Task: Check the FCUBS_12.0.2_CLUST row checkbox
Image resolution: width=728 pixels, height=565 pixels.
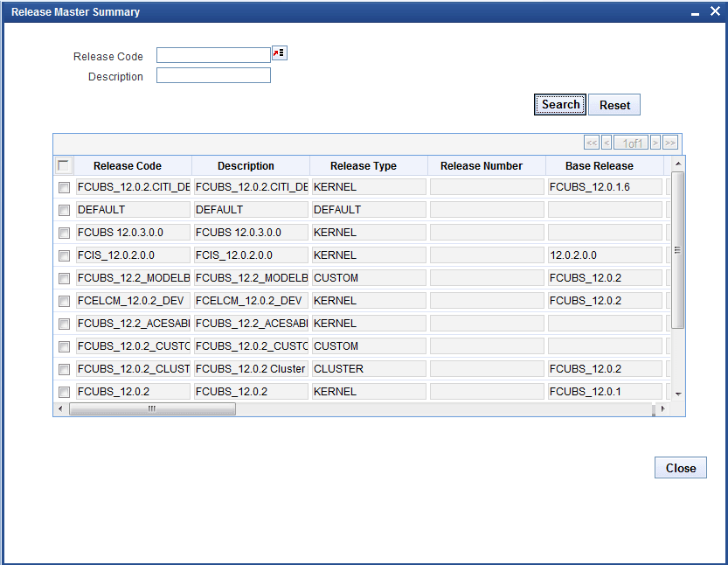Action: tap(64, 369)
